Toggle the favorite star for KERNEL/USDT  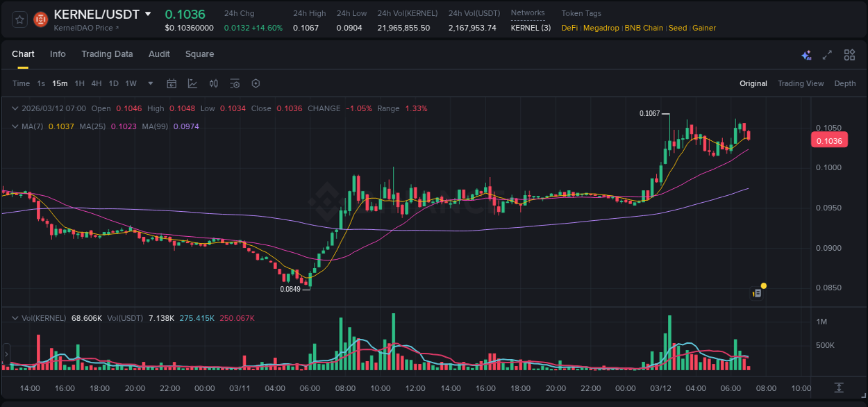coord(19,19)
